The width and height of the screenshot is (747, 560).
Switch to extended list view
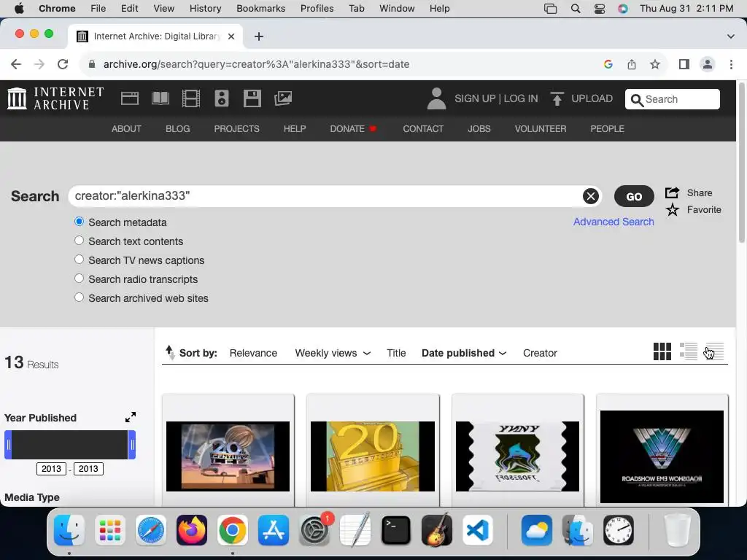689,351
